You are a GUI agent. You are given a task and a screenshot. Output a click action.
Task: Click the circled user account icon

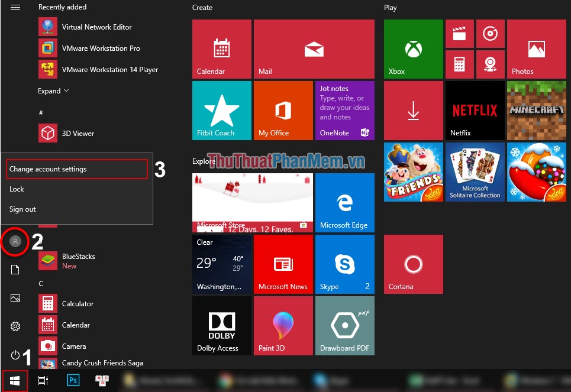tap(15, 242)
